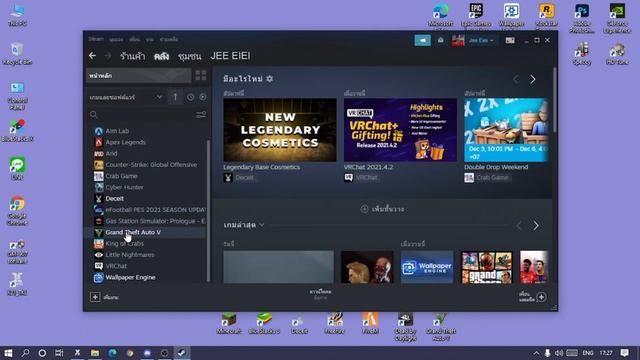The width and height of the screenshot is (640, 360).
Task: Open the notifications inbox icon
Action: [441, 40]
